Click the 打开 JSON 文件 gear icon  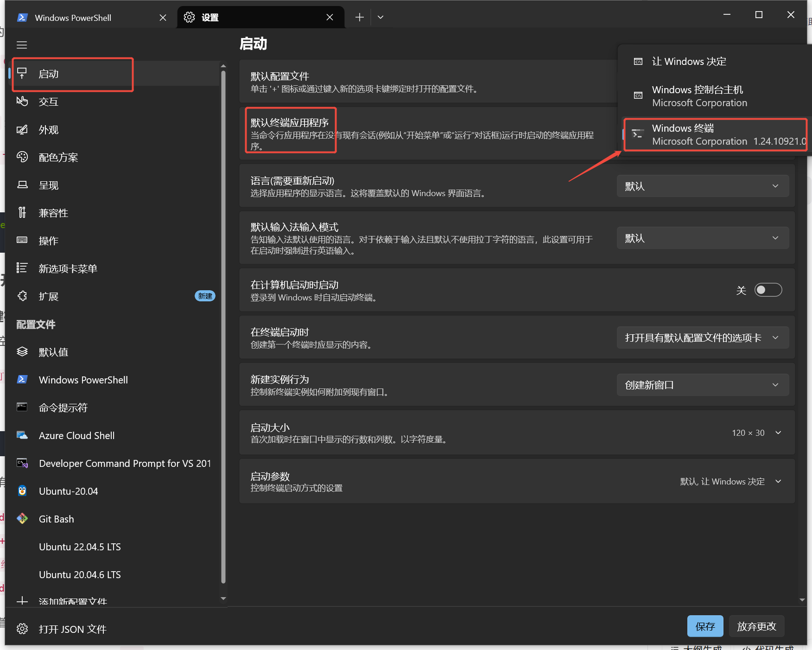click(x=22, y=629)
